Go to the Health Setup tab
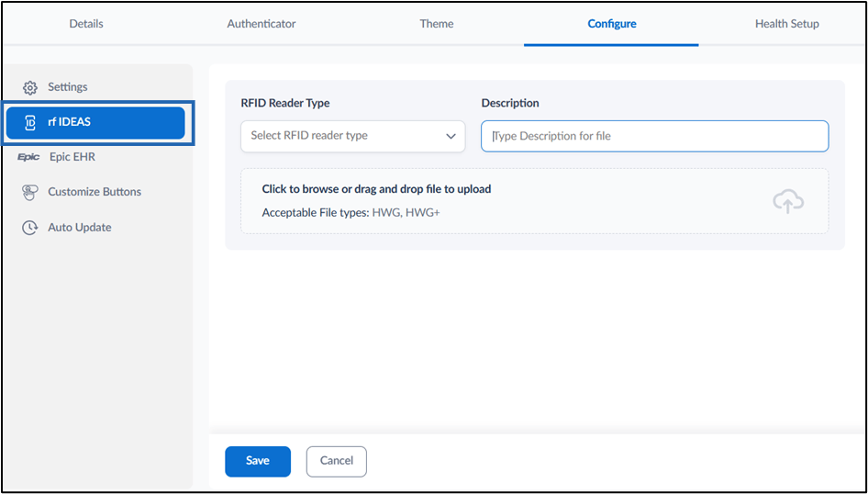This screenshot has width=868, height=494. pos(786,24)
